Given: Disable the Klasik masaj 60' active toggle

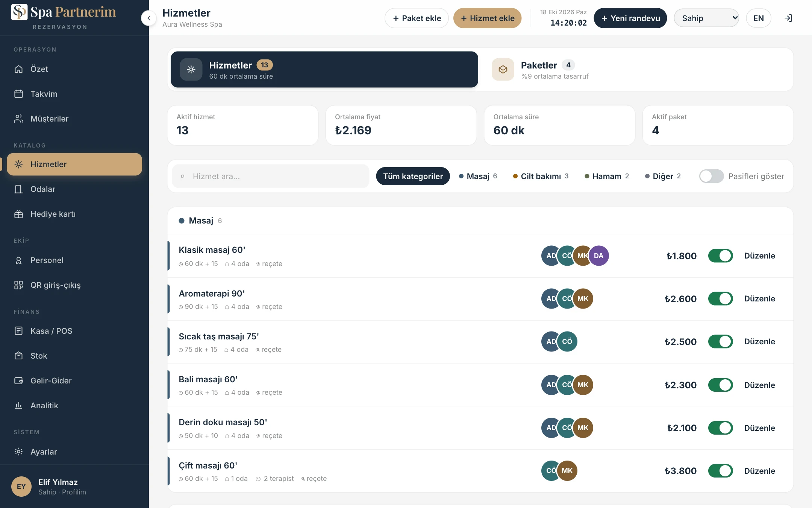Looking at the screenshot, I should (x=720, y=256).
